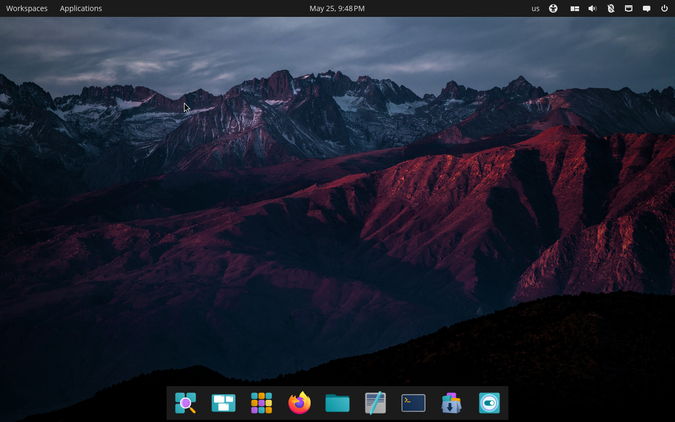Open the 'us' keyboard layout selector

tap(535, 8)
